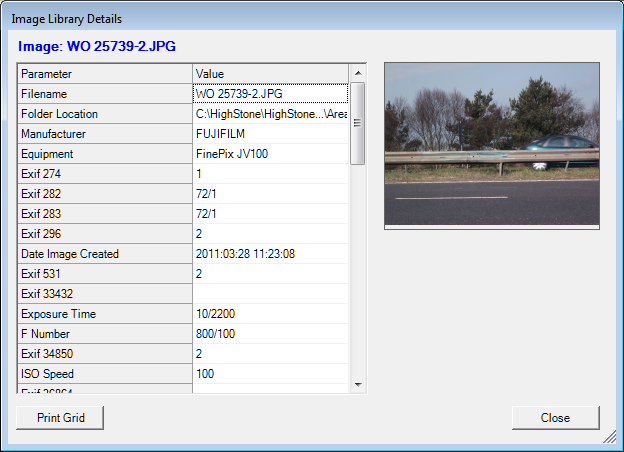Click the window resize grip corner
The image size is (624, 452).
point(610,438)
